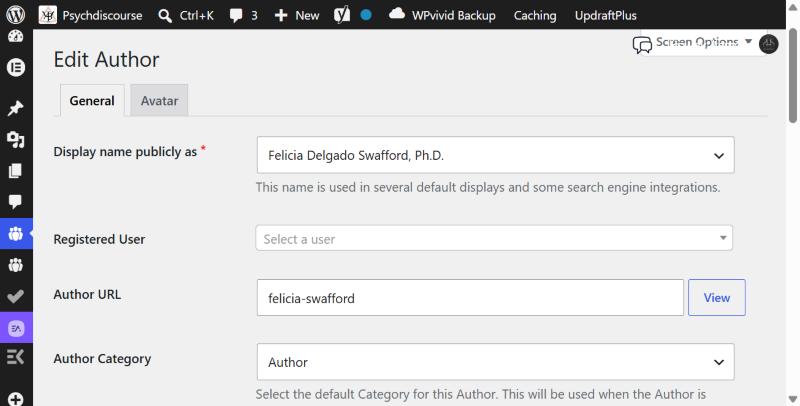Open the WordPress logo menu
This screenshot has width=800, height=406.
(x=15, y=15)
